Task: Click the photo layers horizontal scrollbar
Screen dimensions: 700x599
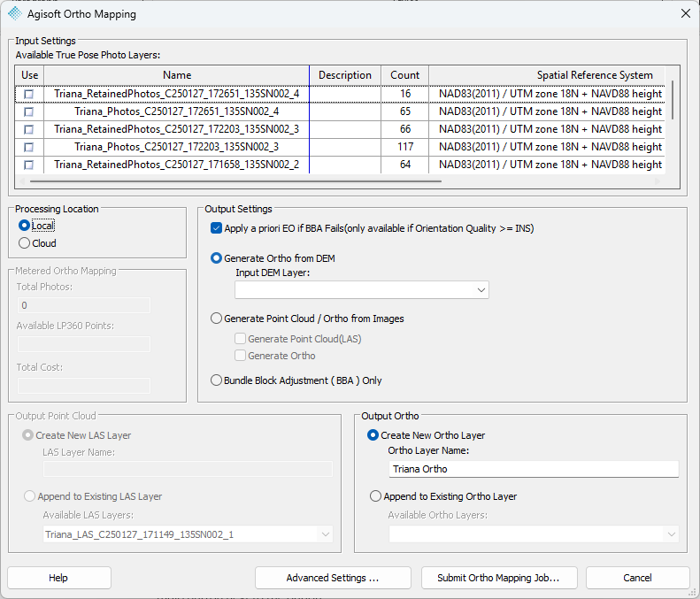Action: pos(235,181)
